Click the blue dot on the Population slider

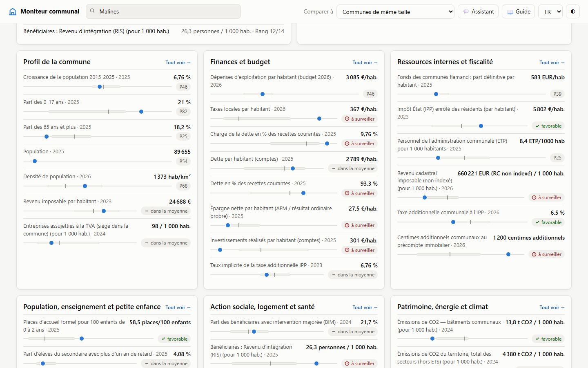(x=35, y=161)
